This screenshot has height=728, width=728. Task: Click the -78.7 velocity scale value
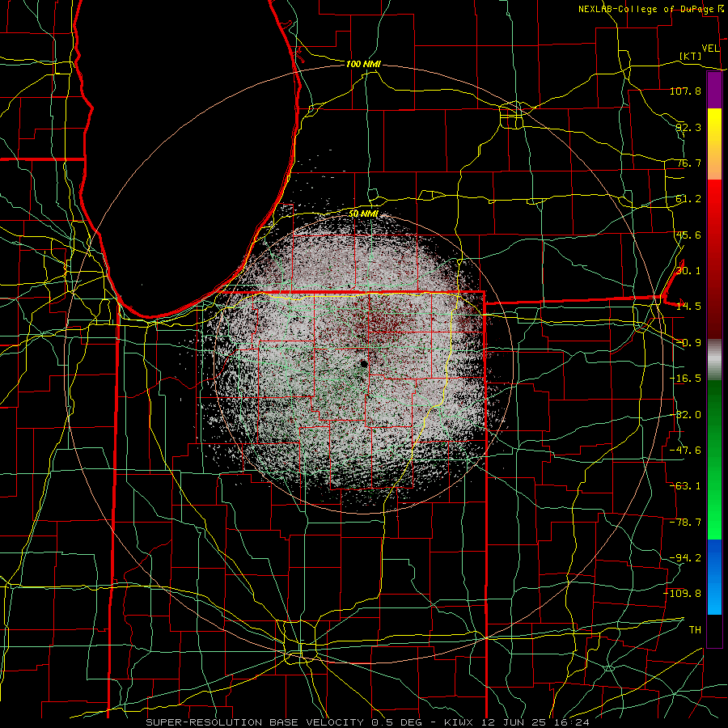[685, 523]
